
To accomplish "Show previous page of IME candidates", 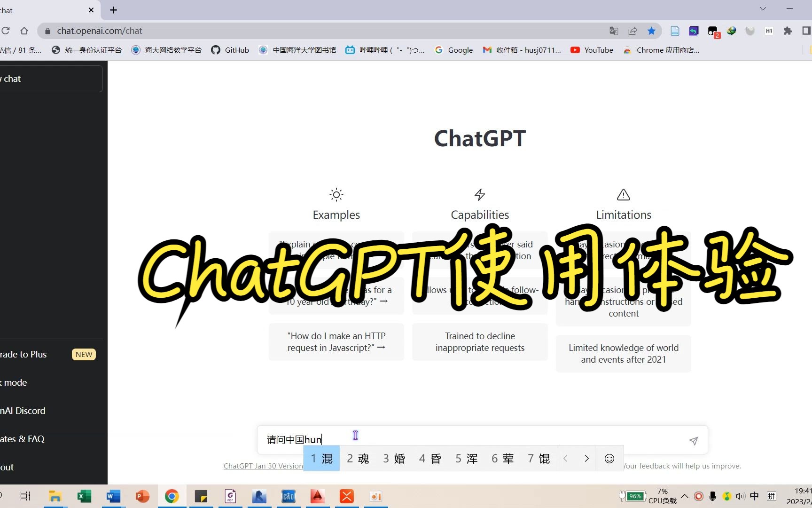I will tap(566, 459).
